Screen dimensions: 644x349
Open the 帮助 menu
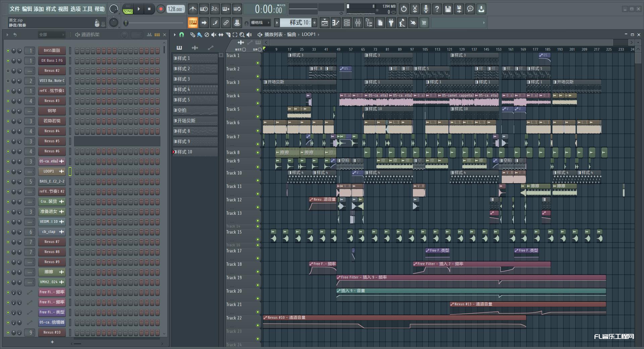[x=100, y=9]
